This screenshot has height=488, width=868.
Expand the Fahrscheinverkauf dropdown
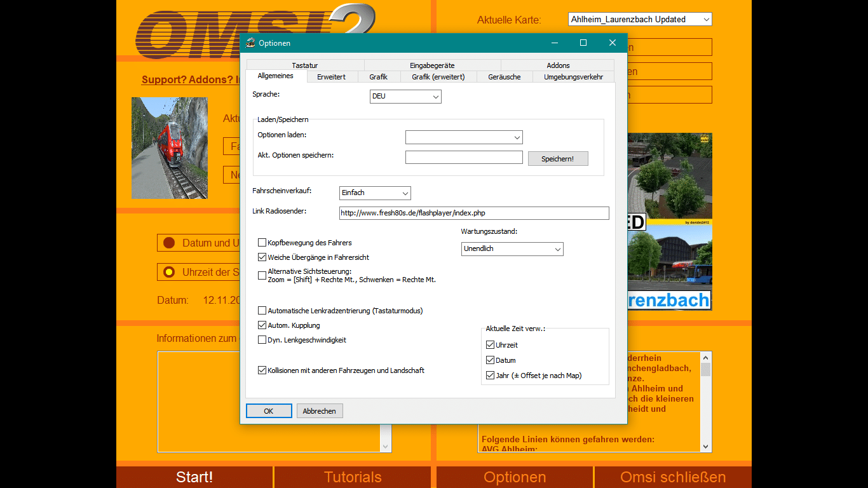pos(375,193)
